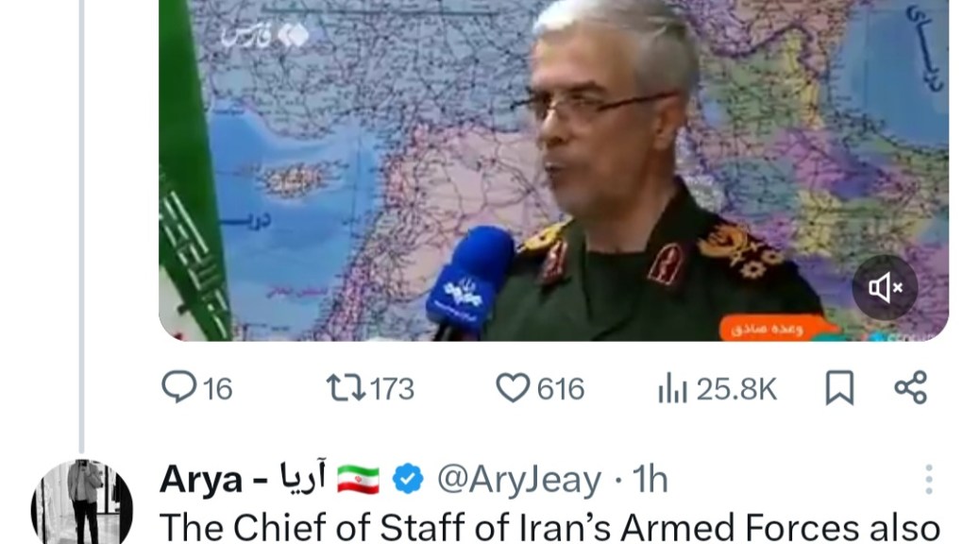Click the Iran flag emoji beside Arya
The width and height of the screenshot is (980, 544).
pos(358,480)
